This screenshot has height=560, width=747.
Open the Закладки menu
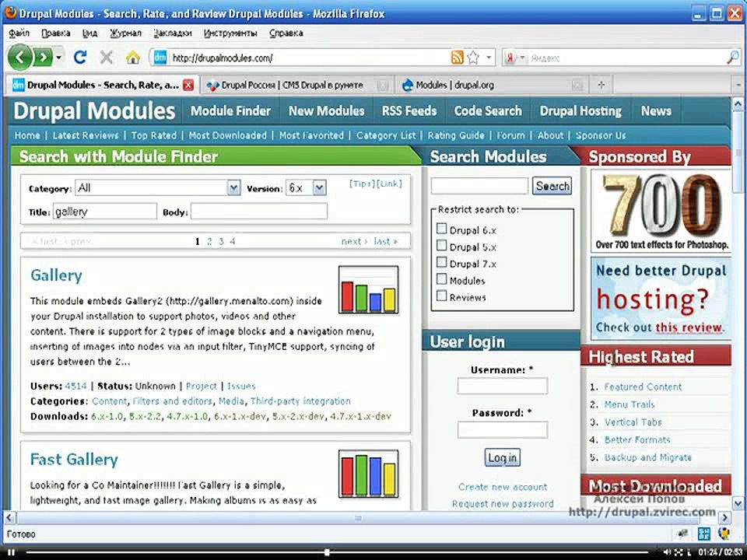point(173,33)
